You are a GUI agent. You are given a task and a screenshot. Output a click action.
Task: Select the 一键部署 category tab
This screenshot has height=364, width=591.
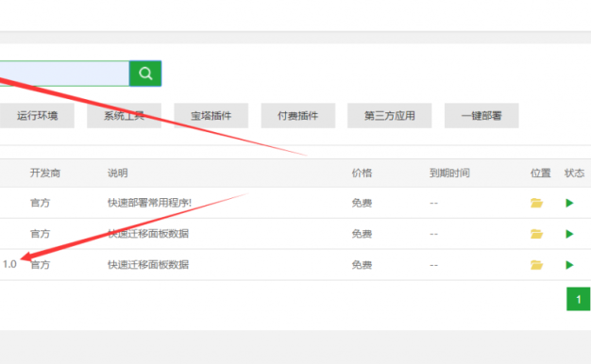click(481, 116)
